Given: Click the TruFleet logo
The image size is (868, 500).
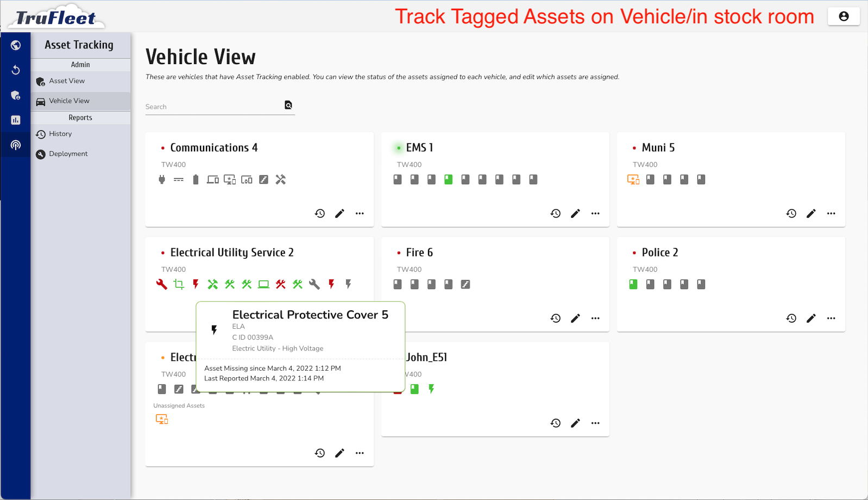Looking at the screenshot, I should (x=55, y=18).
